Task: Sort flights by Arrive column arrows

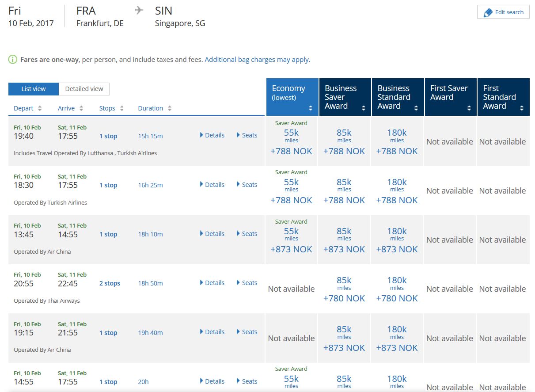Action: click(x=84, y=108)
